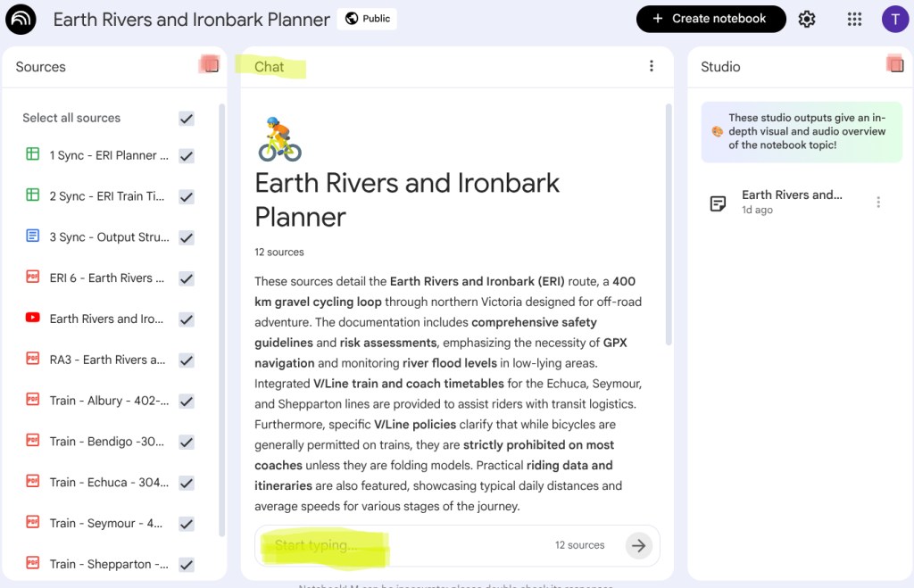Collapse the Studio panel

[894, 64]
